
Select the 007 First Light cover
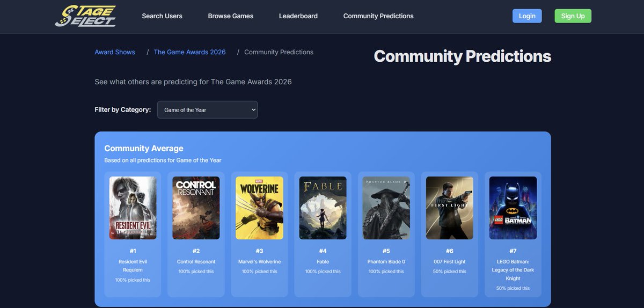click(x=450, y=208)
